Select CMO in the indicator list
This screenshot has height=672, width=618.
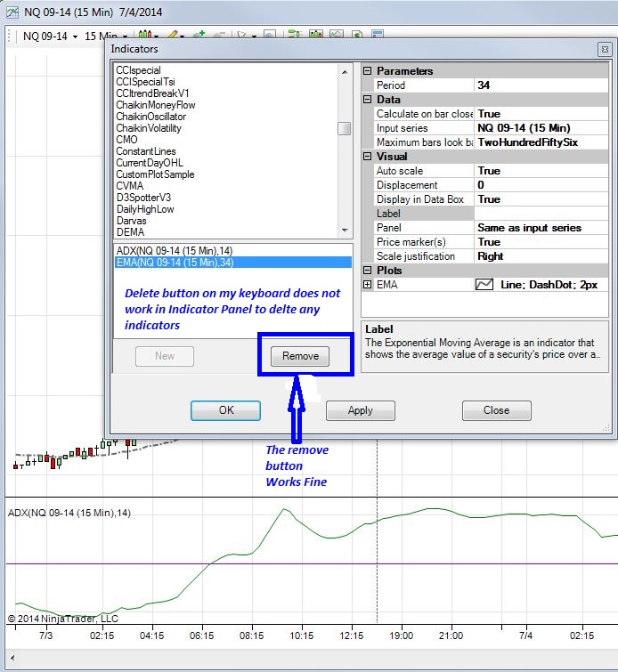pyautogui.click(x=127, y=140)
